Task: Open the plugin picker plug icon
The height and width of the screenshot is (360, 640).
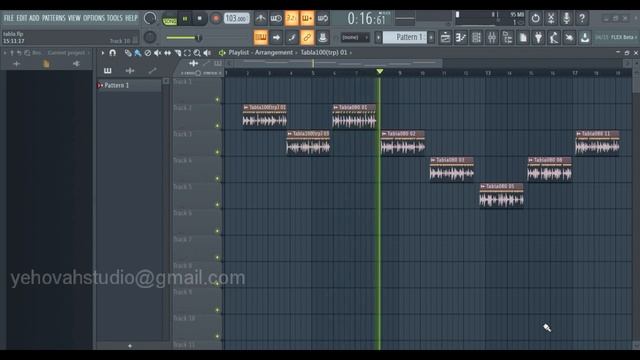Action: coord(538,38)
